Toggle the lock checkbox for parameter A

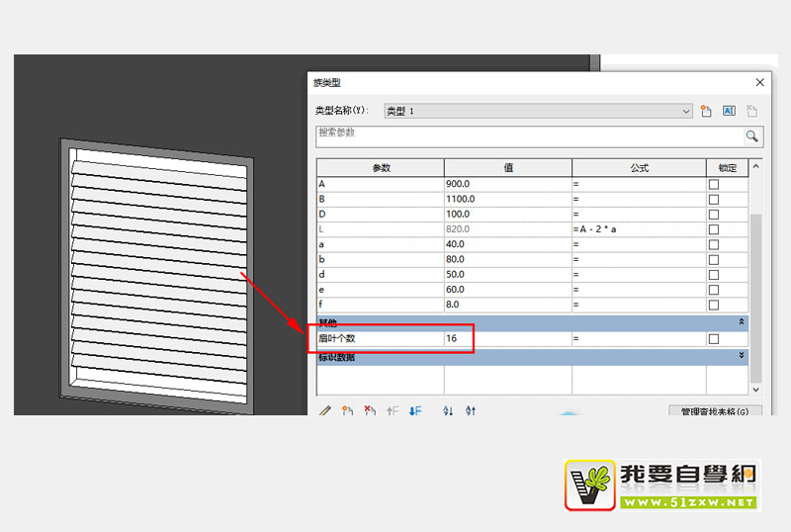(x=714, y=185)
